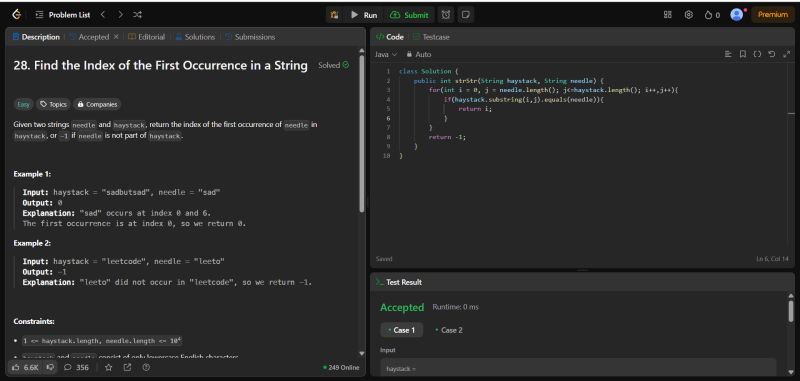Close the Accepted tab

[116, 37]
